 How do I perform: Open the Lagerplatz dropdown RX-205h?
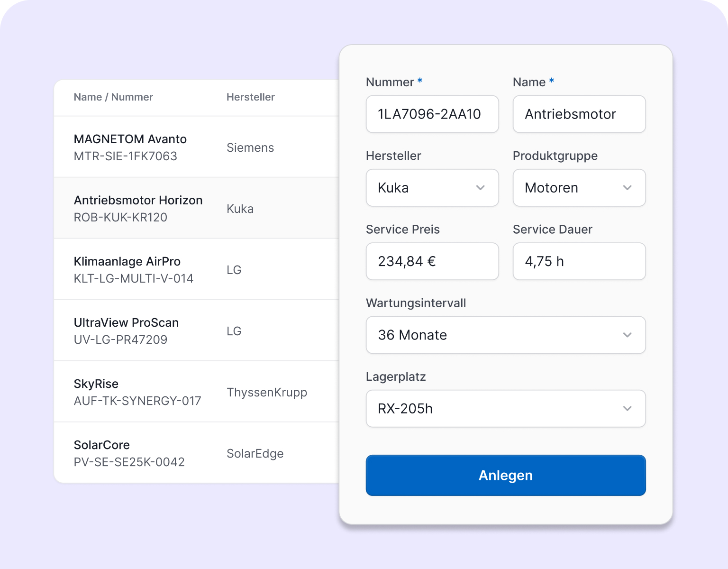[x=506, y=409]
